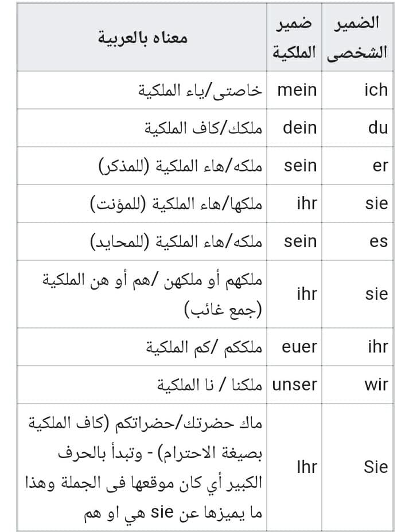The width and height of the screenshot is (413, 532).
Task: Click the meaning cell containing "جمع غائب"
Action: tap(142, 294)
